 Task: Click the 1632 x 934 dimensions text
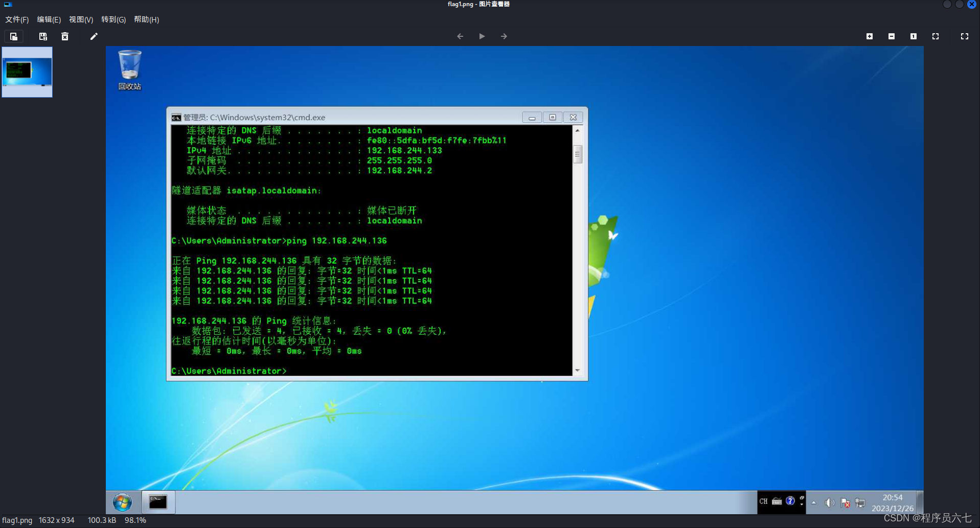(x=56, y=520)
